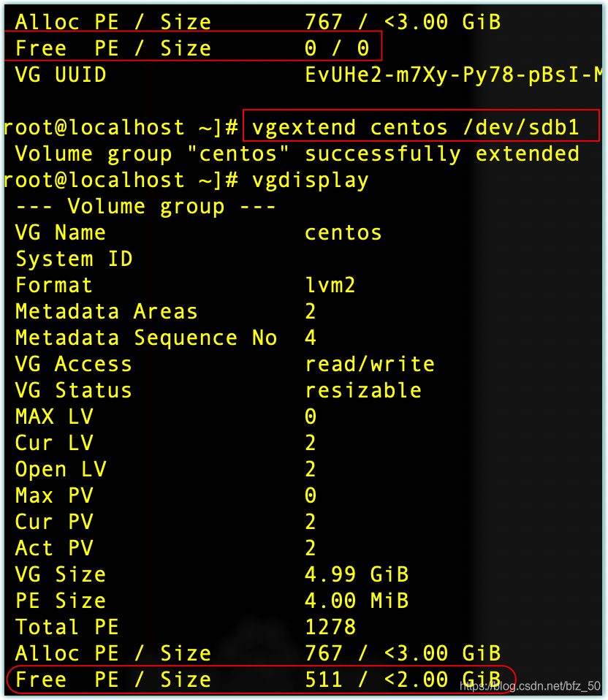Select the Total PE value '1278'
The image size is (608, 700).
pyautogui.click(x=330, y=628)
